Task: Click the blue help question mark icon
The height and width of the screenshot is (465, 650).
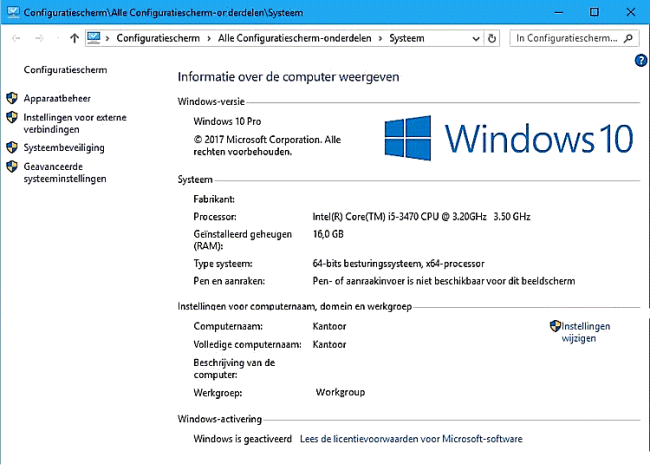Action: tap(641, 61)
